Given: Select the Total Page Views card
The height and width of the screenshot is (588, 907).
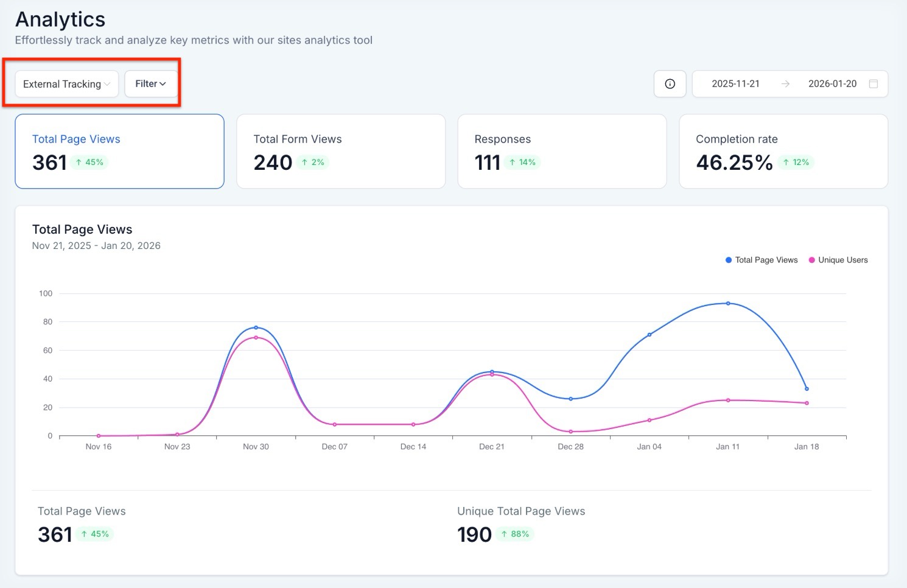Looking at the screenshot, I should (119, 151).
